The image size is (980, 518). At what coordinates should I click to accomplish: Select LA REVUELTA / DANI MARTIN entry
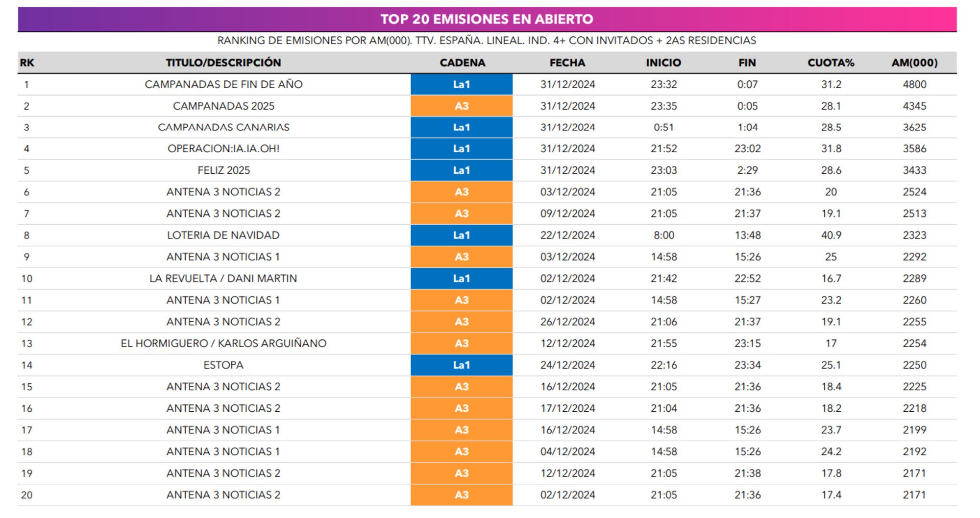(223, 279)
